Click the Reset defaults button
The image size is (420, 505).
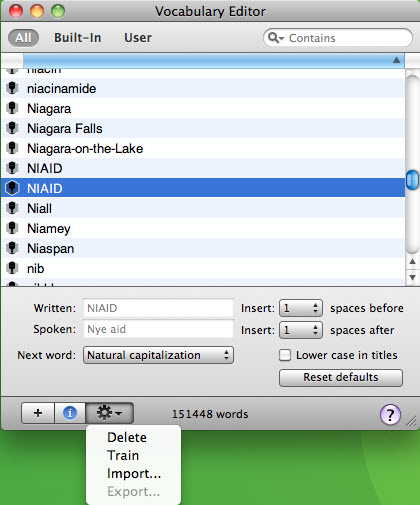coord(341,377)
